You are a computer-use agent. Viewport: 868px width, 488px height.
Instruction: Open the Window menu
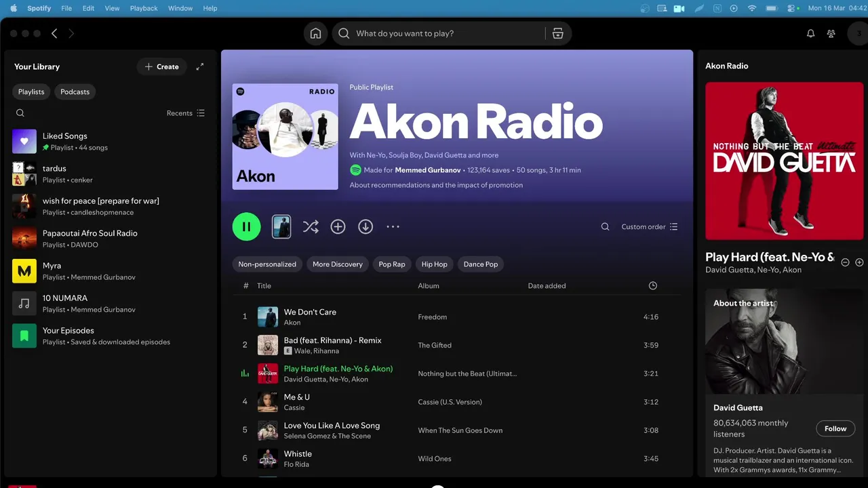click(x=180, y=8)
